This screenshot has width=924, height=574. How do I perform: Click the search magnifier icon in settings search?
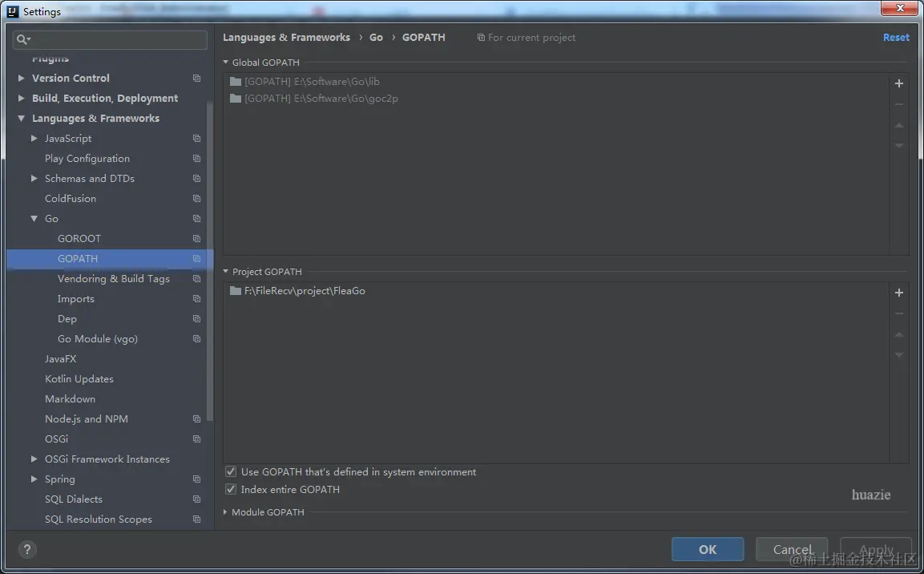click(23, 39)
